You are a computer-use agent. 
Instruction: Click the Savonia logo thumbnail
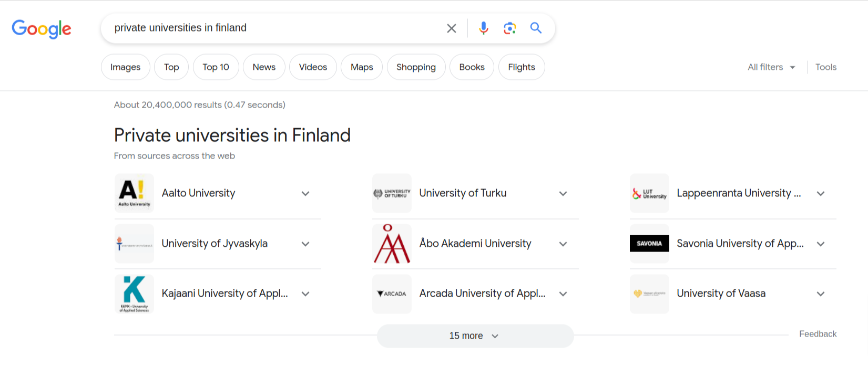(x=649, y=244)
